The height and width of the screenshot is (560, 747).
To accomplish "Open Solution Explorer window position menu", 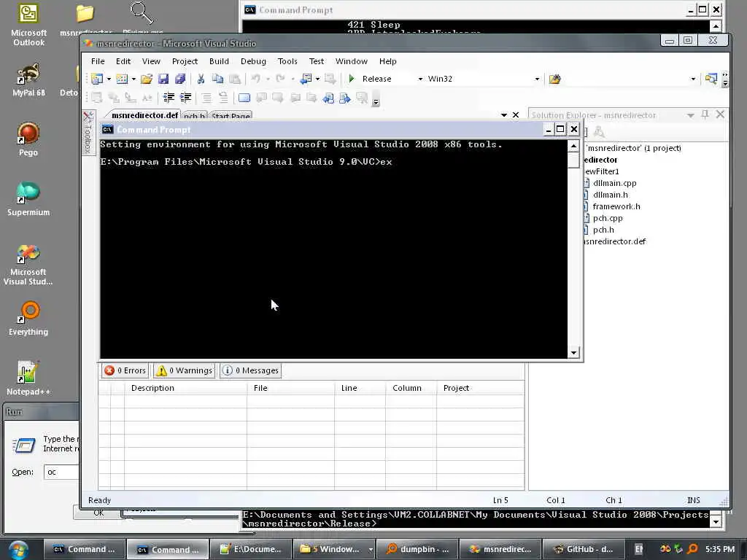I will pyautogui.click(x=691, y=115).
